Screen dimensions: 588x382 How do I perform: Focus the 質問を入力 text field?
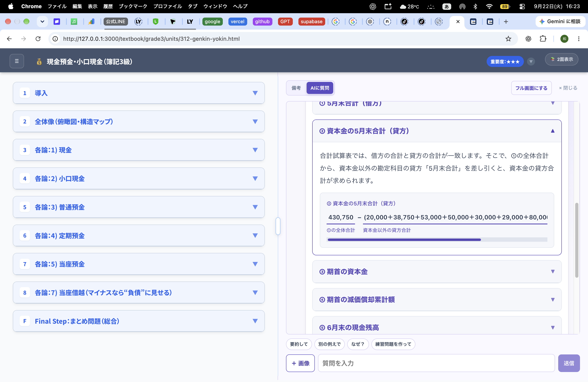pyautogui.click(x=436, y=363)
